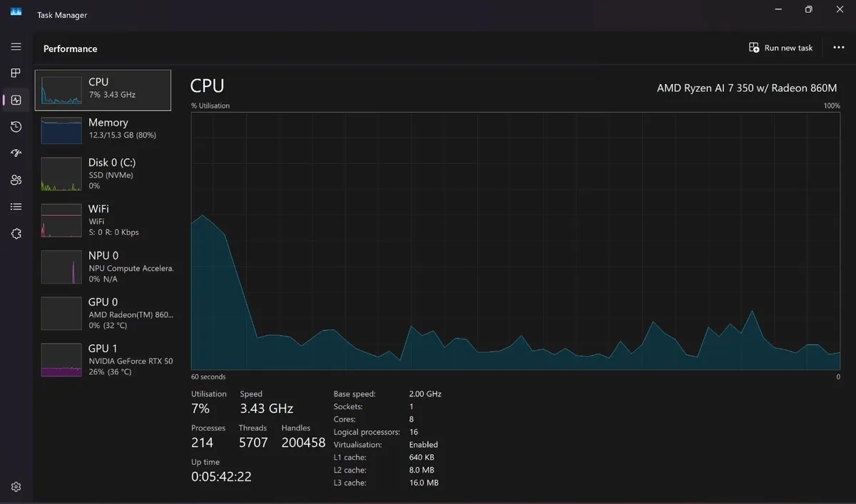Click the Virtualisation status Enabled
The height and width of the screenshot is (504, 856).
tap(424, 445)
